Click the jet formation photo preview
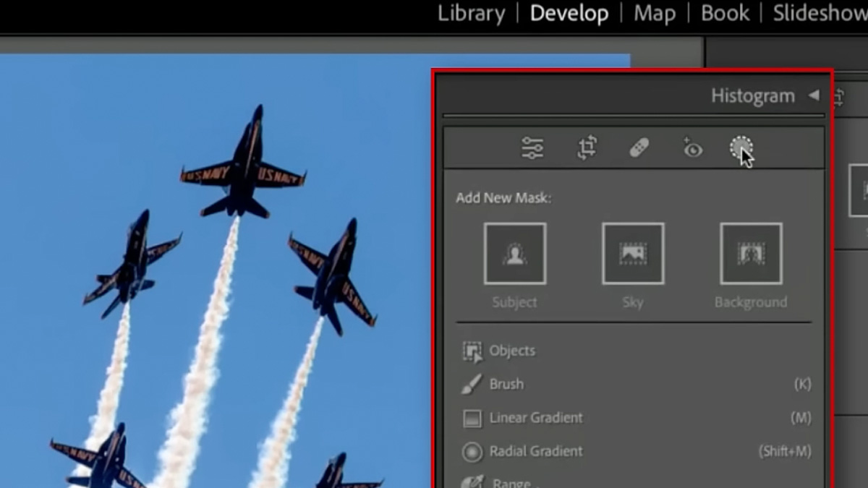This screenshot has width=868, height=488. 217,275
